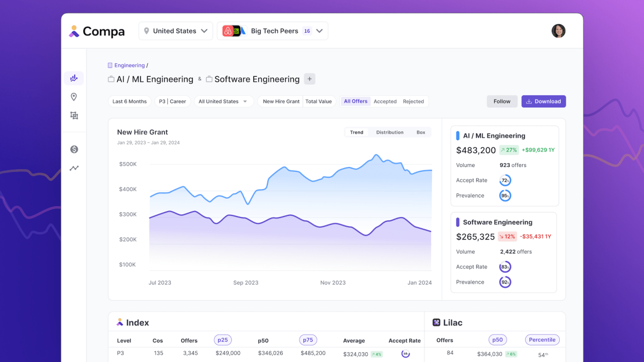Toggle the p75 percentile column
Screen dimensions: 644x362
pyautogui.click(x=308, y=340)
